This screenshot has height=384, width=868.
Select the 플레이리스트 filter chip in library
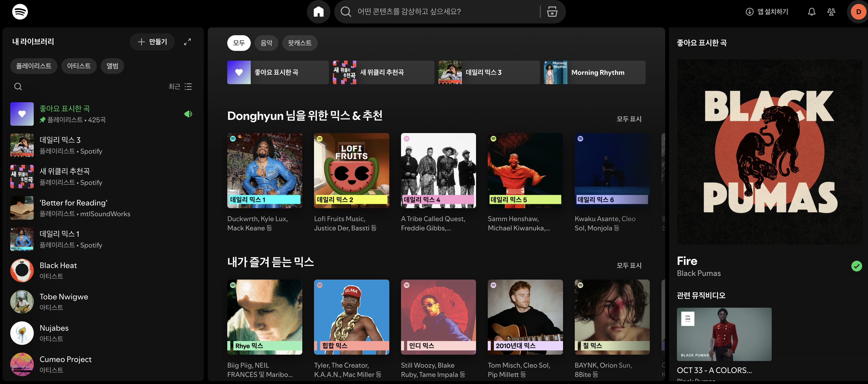[34, 66]
